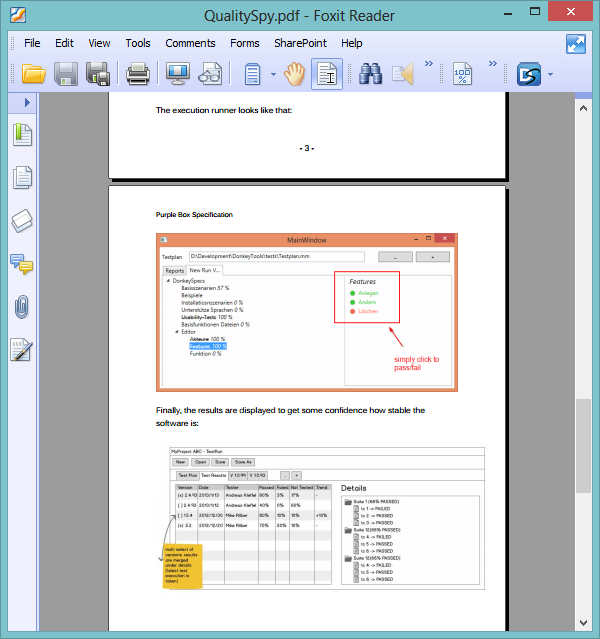Click the 'DonkeySpecs' tree root text
Image resolution: width=600 pixels, height=639 pixels.
point(189,281)
